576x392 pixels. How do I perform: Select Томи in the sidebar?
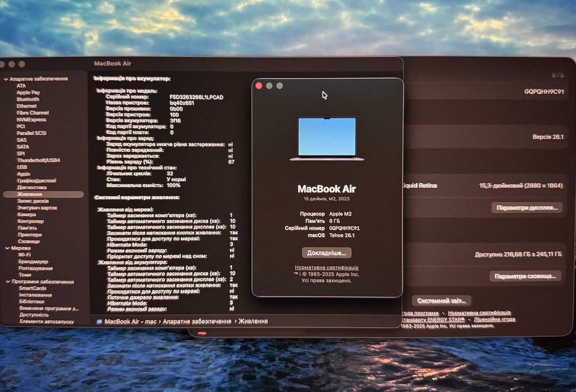(x=25, y=275)
